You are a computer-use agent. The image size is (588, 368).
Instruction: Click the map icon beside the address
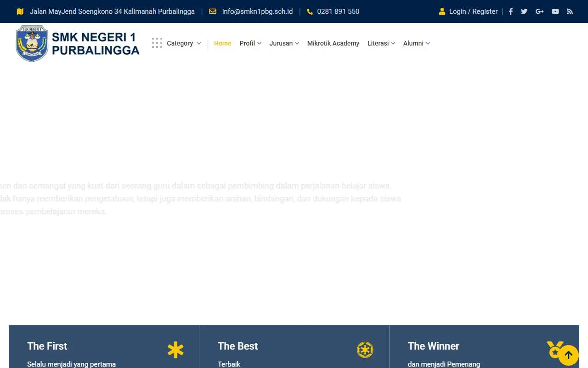coord(20,11)
